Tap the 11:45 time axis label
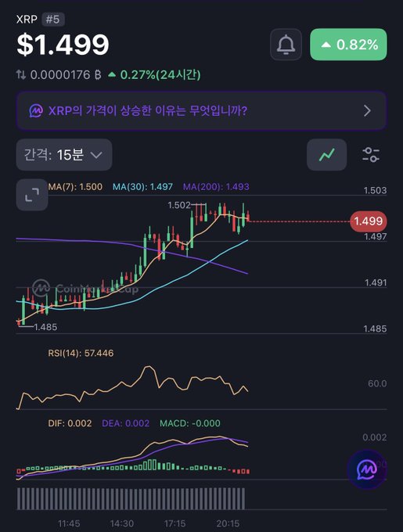This screenshot has height=532, width=403. [x=69, y=523]
